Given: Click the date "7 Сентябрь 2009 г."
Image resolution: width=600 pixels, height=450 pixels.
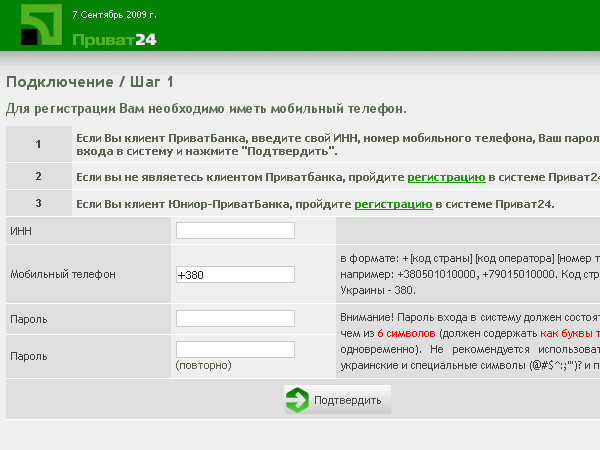Looking at the screenshot, I should pyautogui.click(x=114, y=15).
